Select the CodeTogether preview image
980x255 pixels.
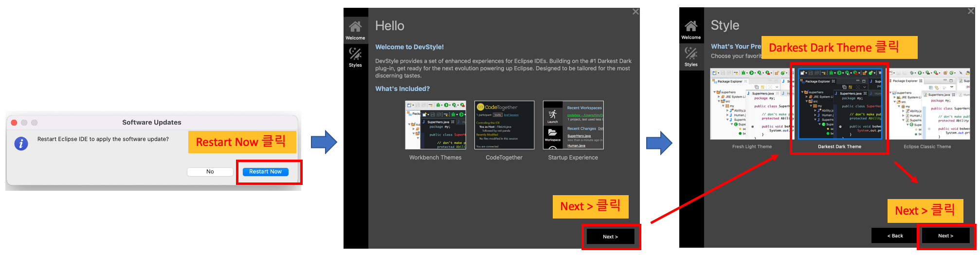tap(504, 125)
